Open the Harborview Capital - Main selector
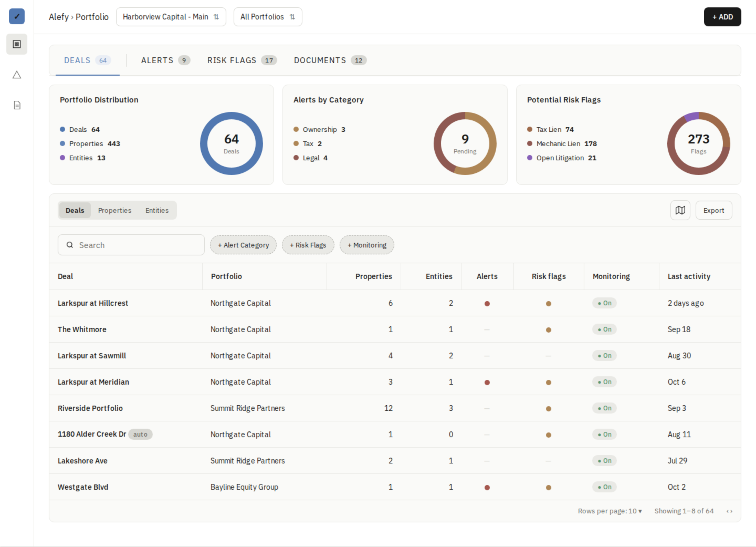Screen dimensions: 756x547 pyautogui.click(x=171, y=17)
